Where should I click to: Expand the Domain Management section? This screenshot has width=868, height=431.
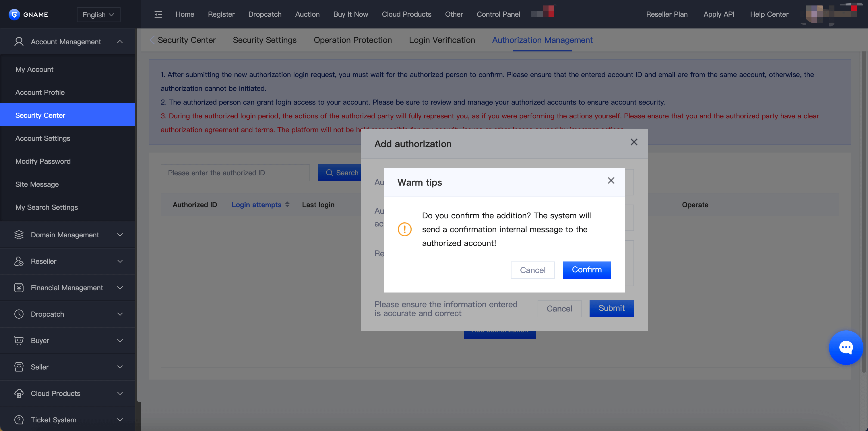click(x=120, y=235)
